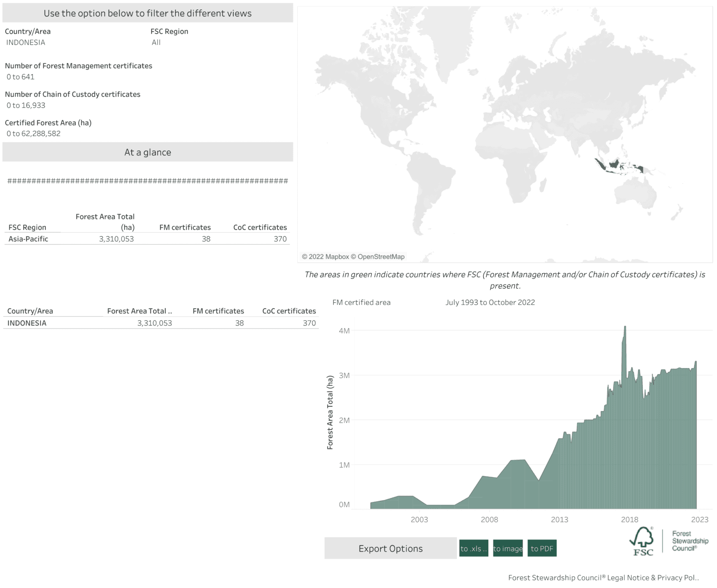Export the dashboard to .xls
Screen dimensions: 717x588
coord(474,549)
